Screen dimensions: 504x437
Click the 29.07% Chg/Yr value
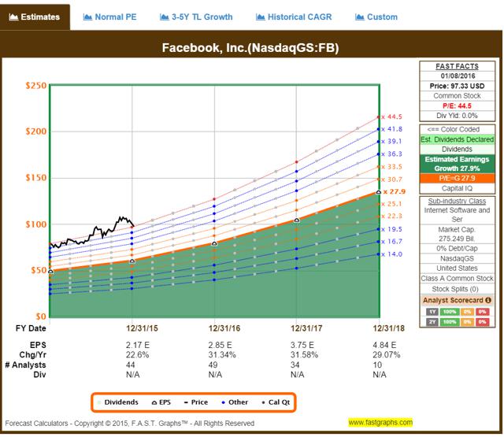[387, 355]
